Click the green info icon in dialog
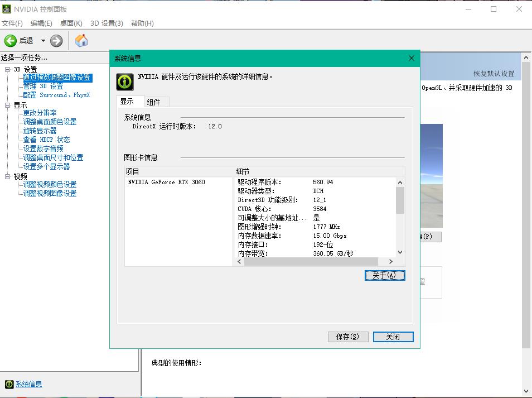532x398 pixels. point(125,81)
